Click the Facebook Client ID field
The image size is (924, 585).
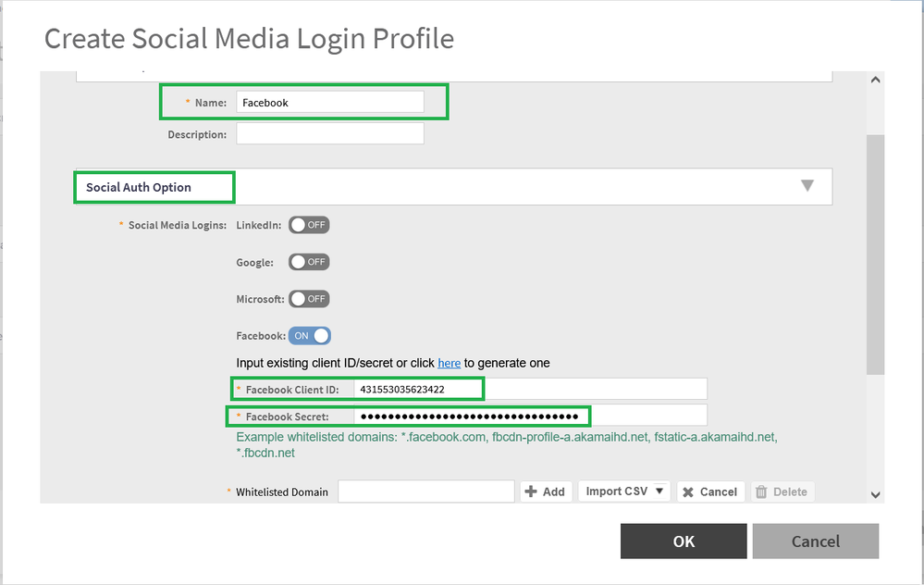[529, 390]
